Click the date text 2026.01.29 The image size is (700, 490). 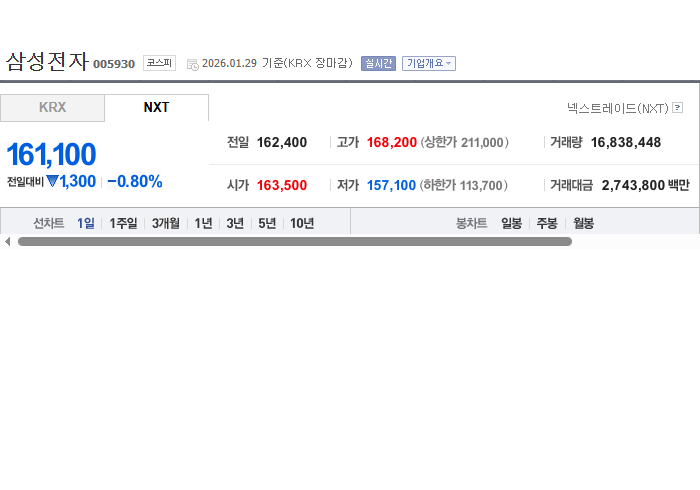tap(229, 63)
